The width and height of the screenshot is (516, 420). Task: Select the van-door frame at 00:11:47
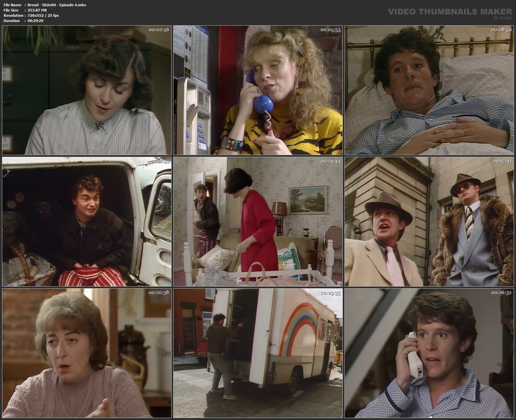87,222
